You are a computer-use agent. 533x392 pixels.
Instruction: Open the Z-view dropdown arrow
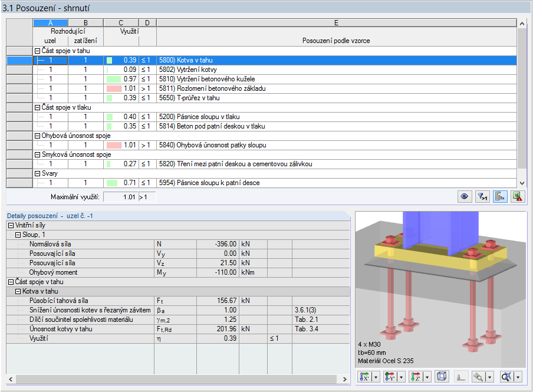click(x=427, y=377)
